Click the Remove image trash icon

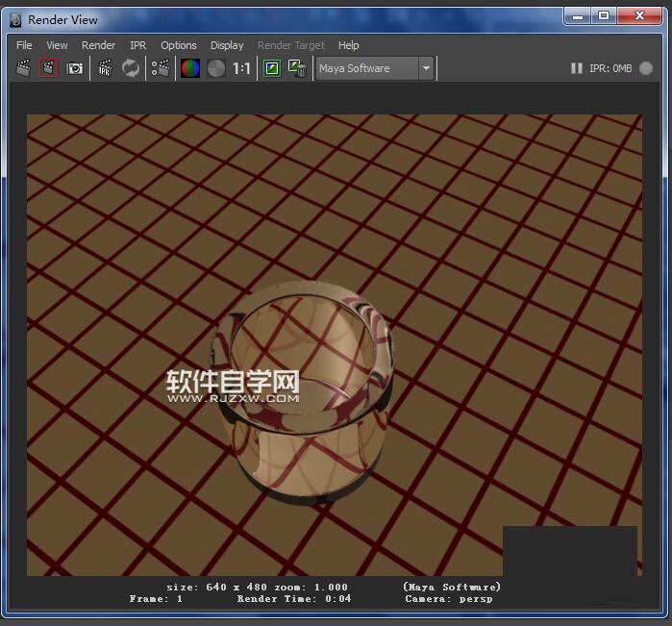click(297, 68)
